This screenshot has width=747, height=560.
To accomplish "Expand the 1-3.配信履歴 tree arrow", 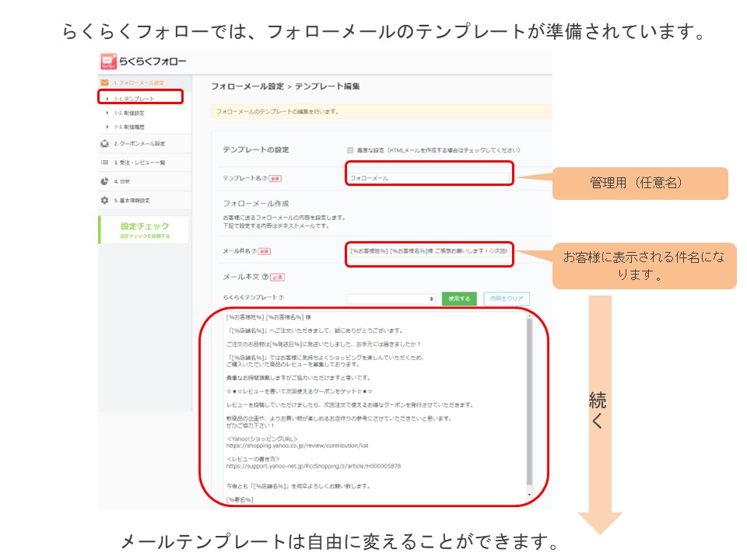I will 107,127.
